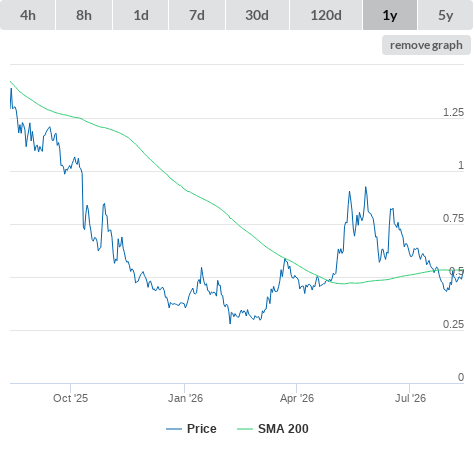474x455 pixels.
Task: Click the Oct '25 axis marker
Action: (70, 398)
